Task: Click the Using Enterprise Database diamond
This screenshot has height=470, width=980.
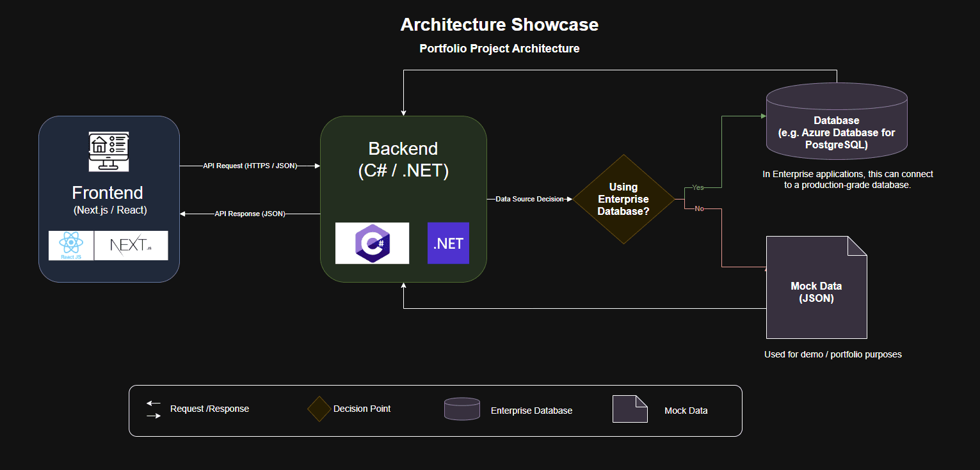Action: coord(623,199)
